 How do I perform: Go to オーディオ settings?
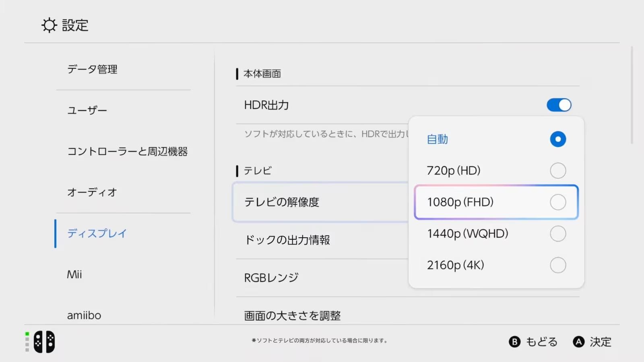92,192
